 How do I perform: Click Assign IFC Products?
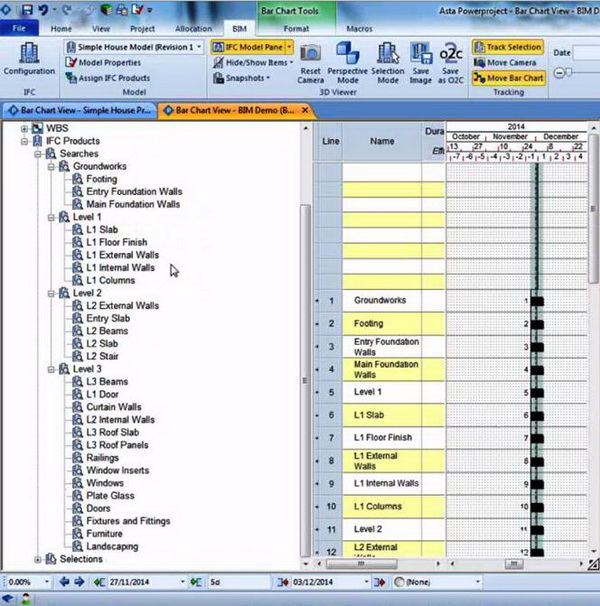(x=107, y=78)
